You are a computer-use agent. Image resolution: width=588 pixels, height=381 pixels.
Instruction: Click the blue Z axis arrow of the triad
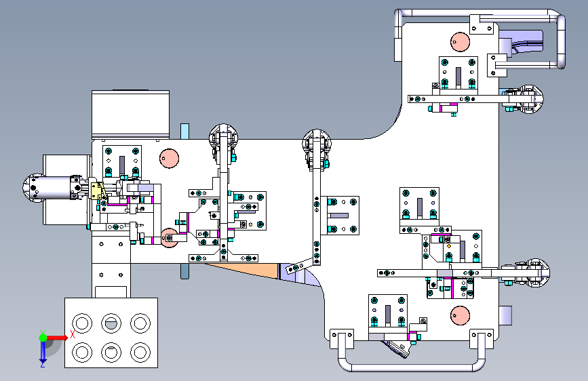tap(43, 353)
